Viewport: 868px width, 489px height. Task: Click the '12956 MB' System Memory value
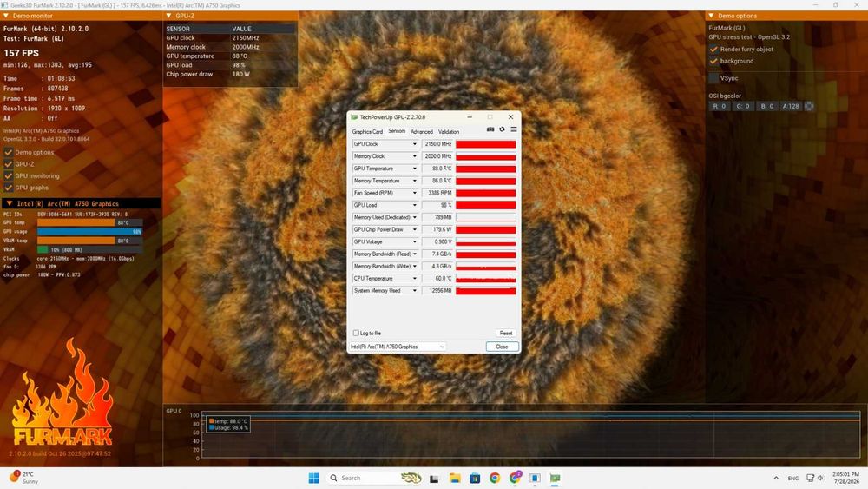(x=440, y=290)
